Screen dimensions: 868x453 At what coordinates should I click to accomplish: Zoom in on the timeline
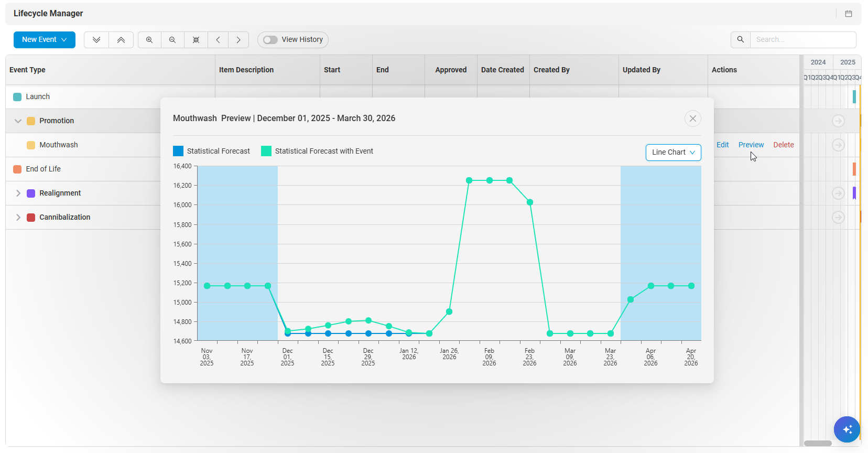pyautogui.click(x=149, y=40)
